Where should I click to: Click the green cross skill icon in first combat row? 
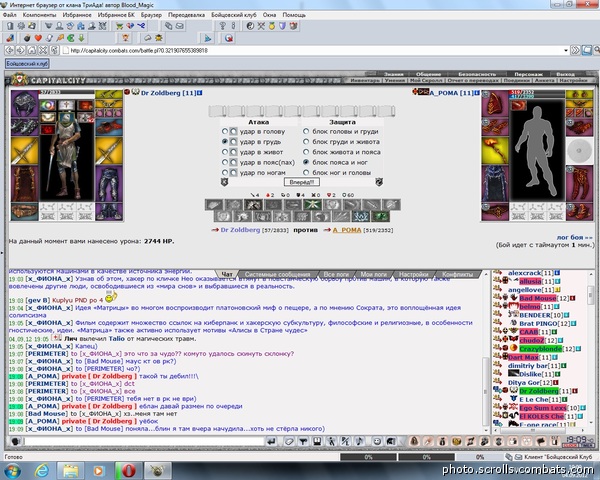312,204
